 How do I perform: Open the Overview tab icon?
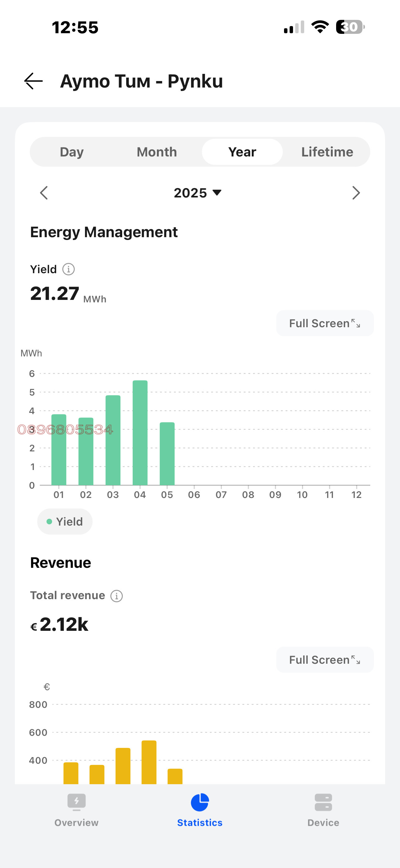(x=76, y=802)
